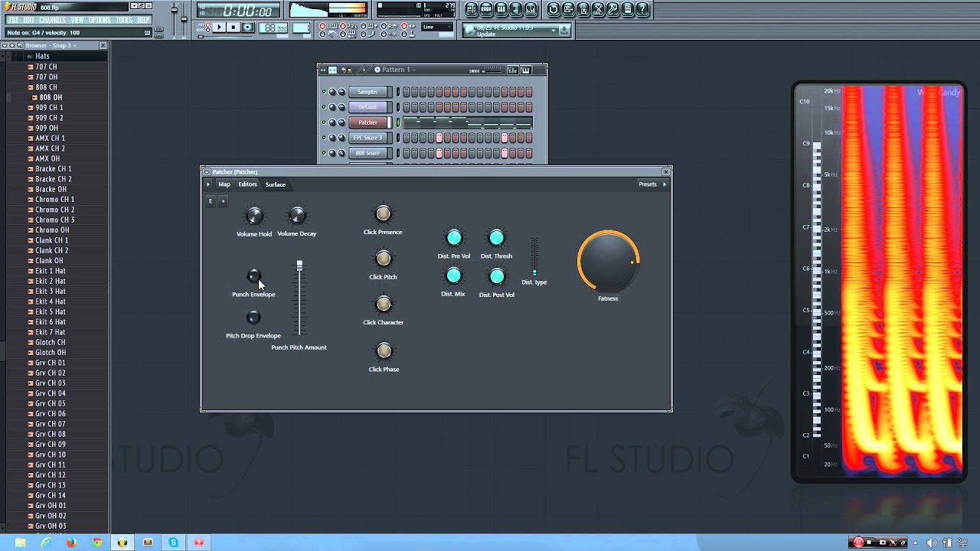Image resolution: width=980 pixels, height=551 pixels.
Task: Open the OPTIONS menu
Action: click(x=100, y=20)
